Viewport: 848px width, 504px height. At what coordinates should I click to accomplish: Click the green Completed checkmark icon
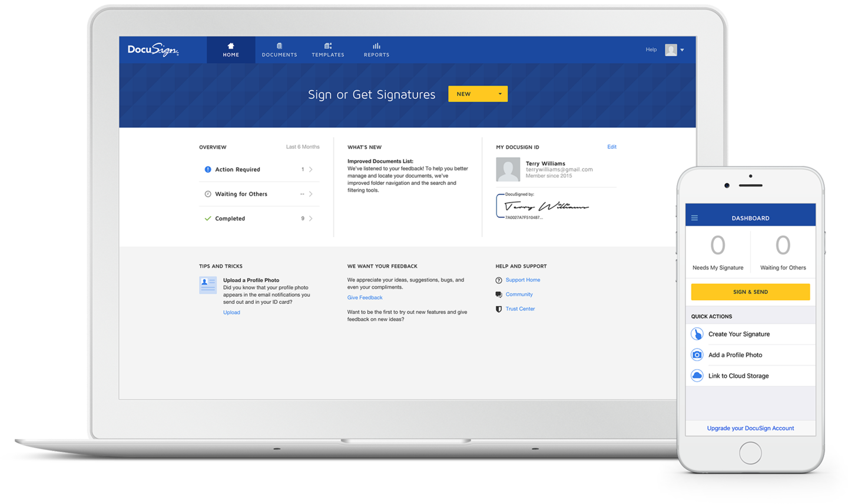207,218
